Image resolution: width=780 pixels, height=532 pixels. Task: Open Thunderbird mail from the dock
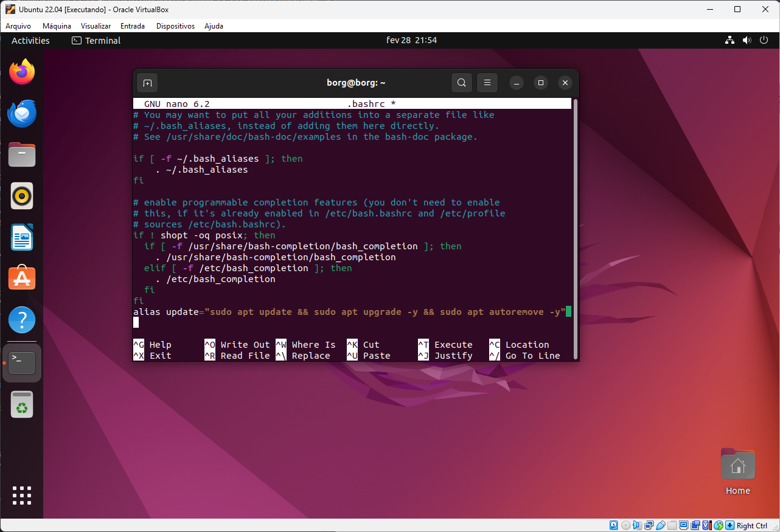pyautogui.click(x=22, y=114)
